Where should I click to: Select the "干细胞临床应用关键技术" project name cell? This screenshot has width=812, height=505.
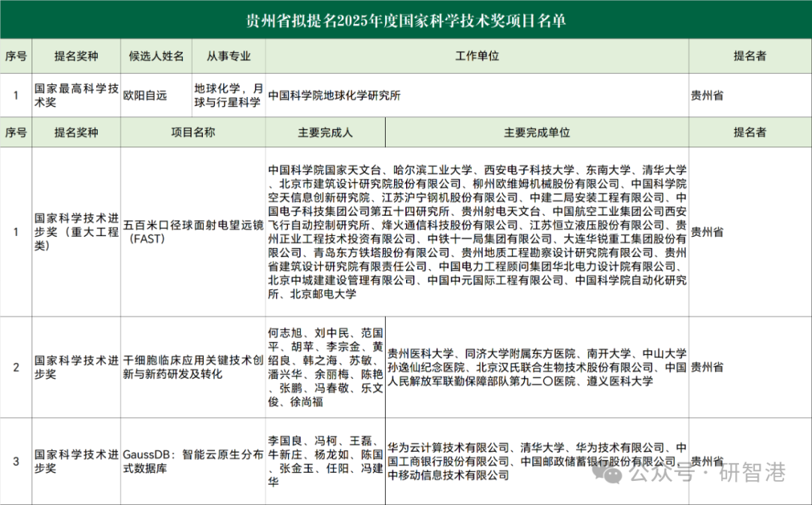[x=193, y=367]
